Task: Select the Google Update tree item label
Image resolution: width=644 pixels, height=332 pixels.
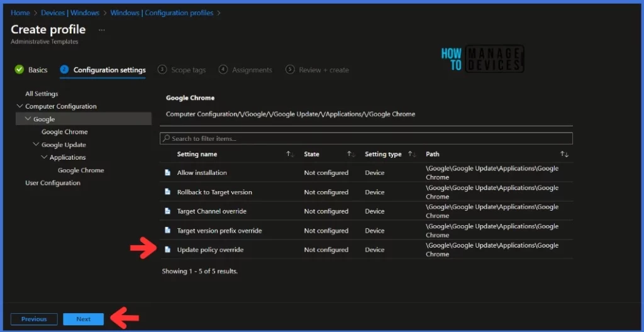Action: coord(64,145)
